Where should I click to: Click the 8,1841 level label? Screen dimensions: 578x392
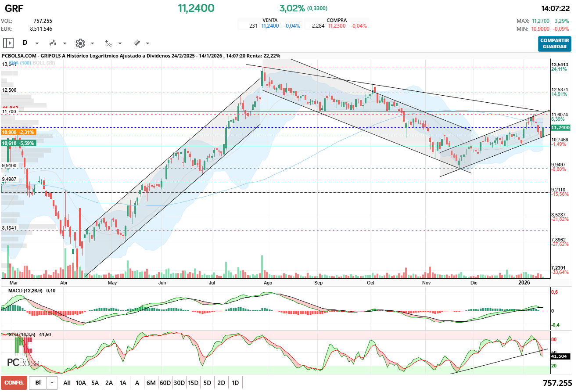pos(9,228)
